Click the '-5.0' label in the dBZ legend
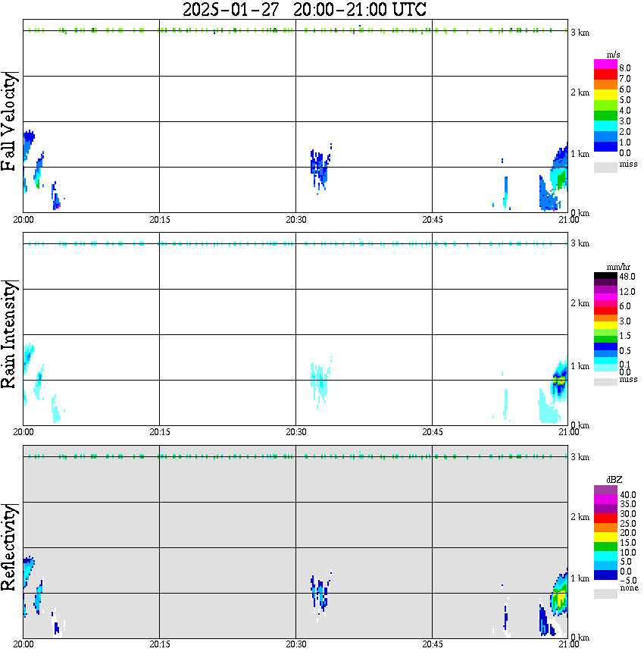This screenshot has height=658, width=644. click(x=628, y=581)
